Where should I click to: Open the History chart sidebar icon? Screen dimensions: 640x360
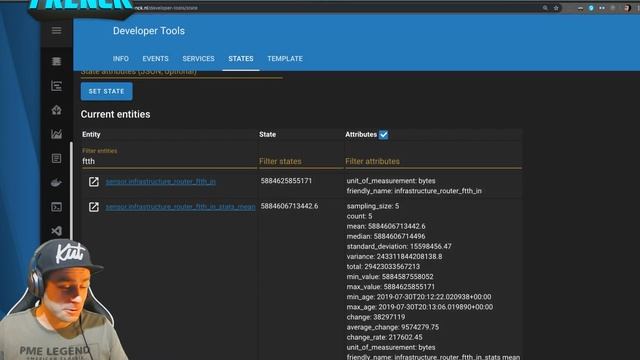[x=56, y=134]
